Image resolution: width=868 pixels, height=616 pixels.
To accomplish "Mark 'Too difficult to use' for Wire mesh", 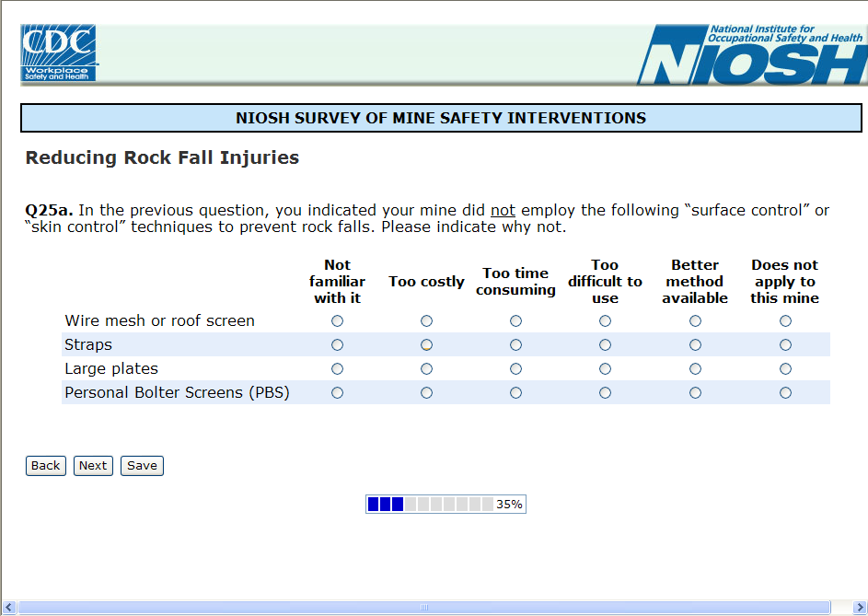I will pos(605,320).
